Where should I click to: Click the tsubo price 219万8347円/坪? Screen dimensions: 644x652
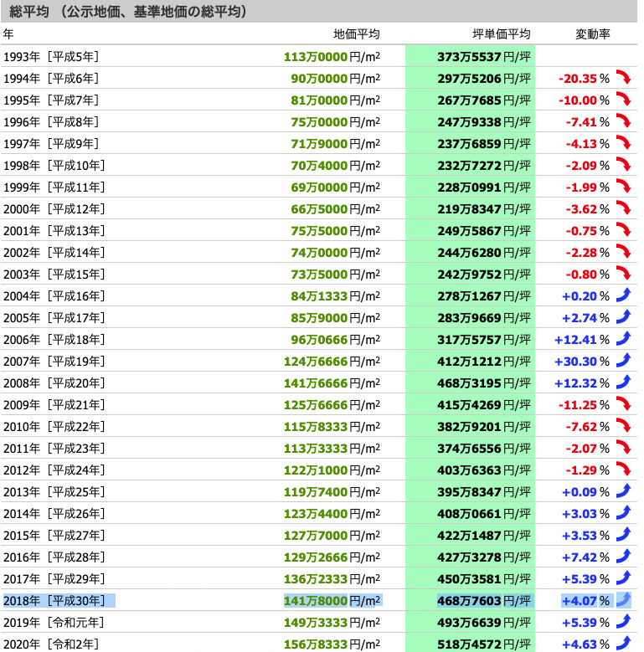484,209
